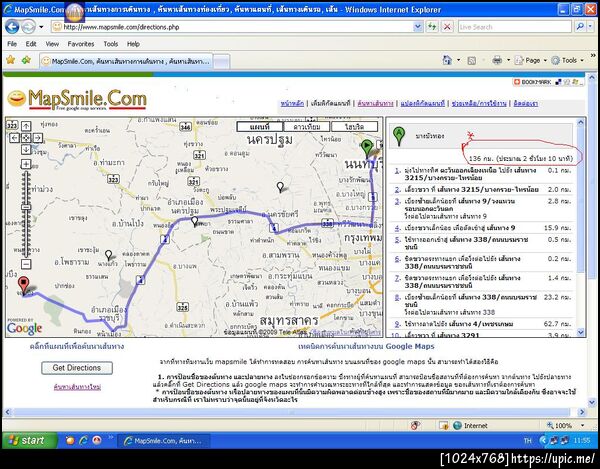The height and width of the screenshot is (469, 600).
Task: Switch map to แผนที่ map view
Action: tap(260, 127)
